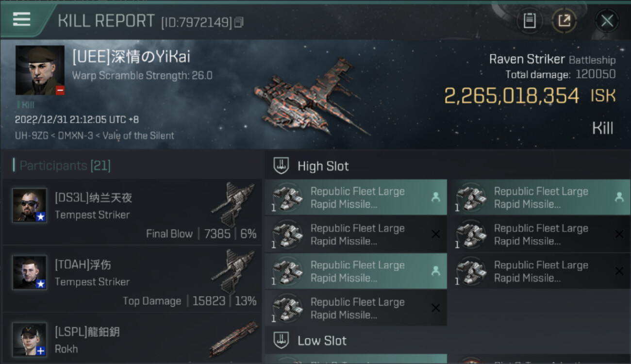The width and height of the screenshot is (631, 364).
Task: Open 龍鈤鈅's pilot portrait
Action: pyautogui.click(x=30, y=339)
